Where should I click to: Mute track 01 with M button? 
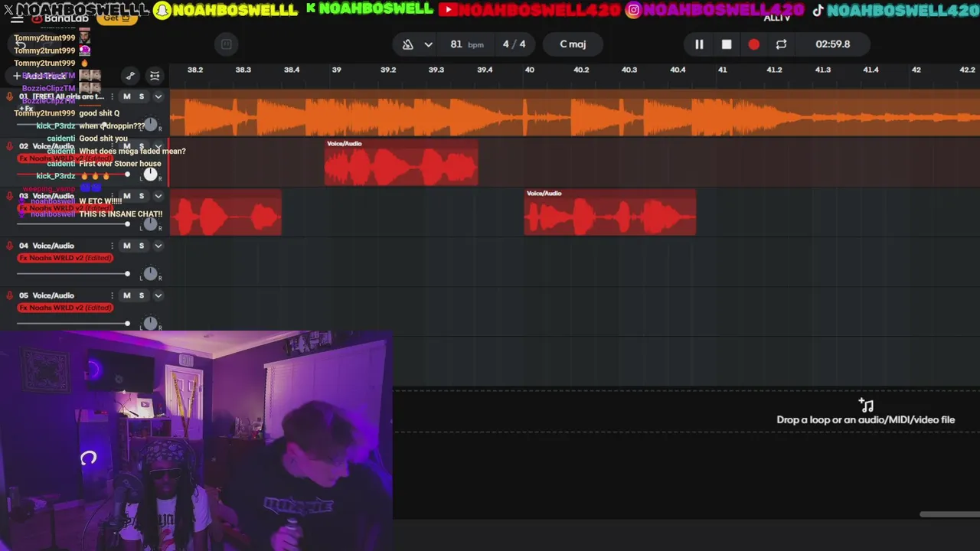tap(127, 96)
